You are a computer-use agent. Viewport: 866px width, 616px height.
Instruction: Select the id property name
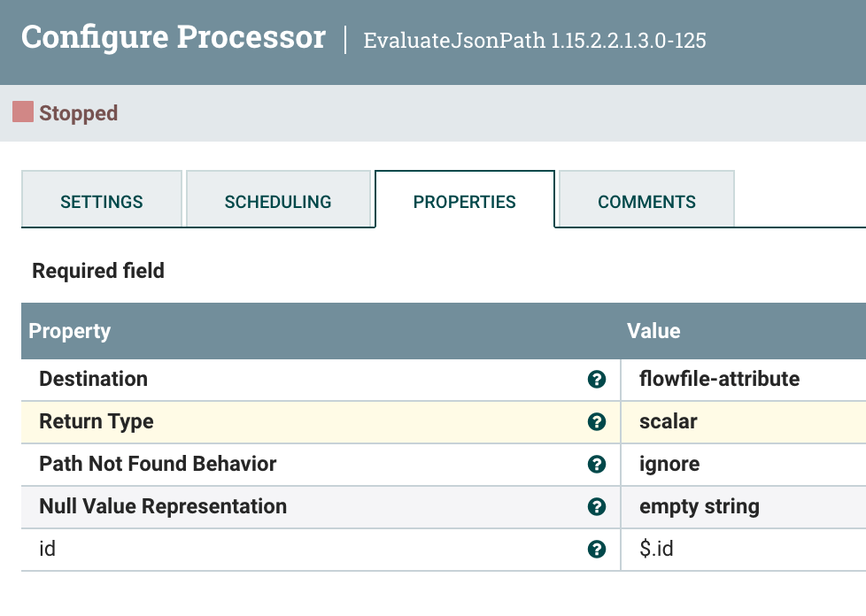point(48,550)
